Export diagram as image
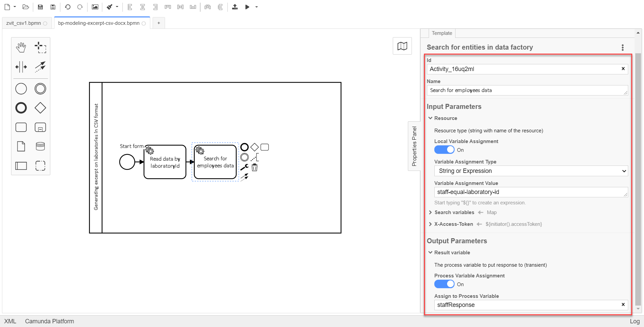Screen dimensions: 644x327 [95, 7]
